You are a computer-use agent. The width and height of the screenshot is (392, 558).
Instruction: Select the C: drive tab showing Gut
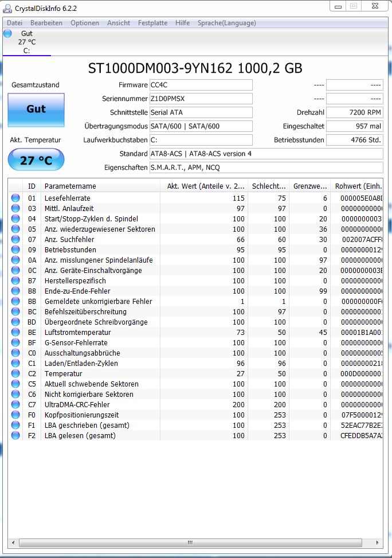click(x=27, y=42)
